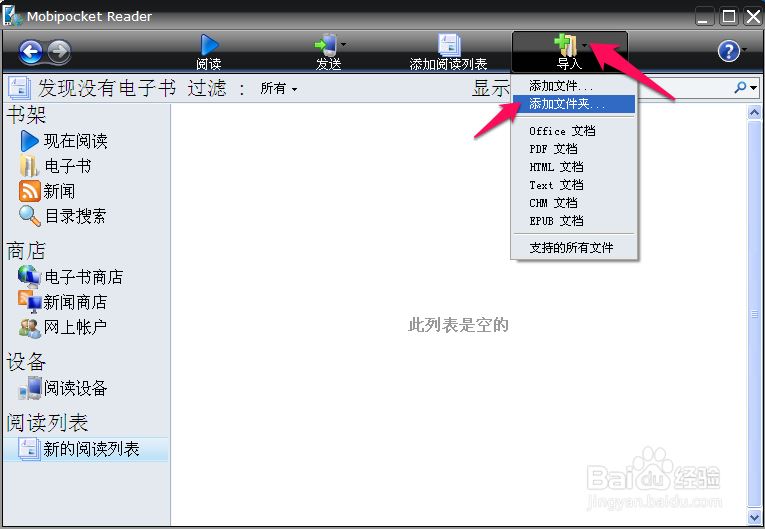The height and width of the screenshot is (529, 765).
Task: Click the 电子书商店 globe icon
Action: pos(29,277)
